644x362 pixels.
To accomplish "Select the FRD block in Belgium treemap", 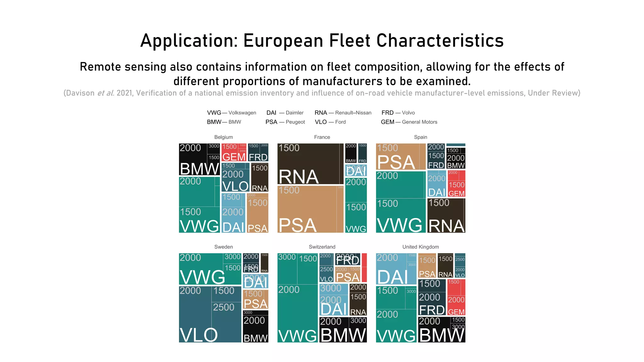I will [x=258, y=152].
